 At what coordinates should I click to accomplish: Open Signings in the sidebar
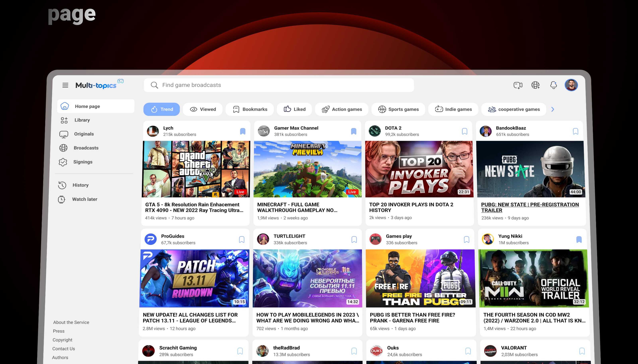click(83, 162)
